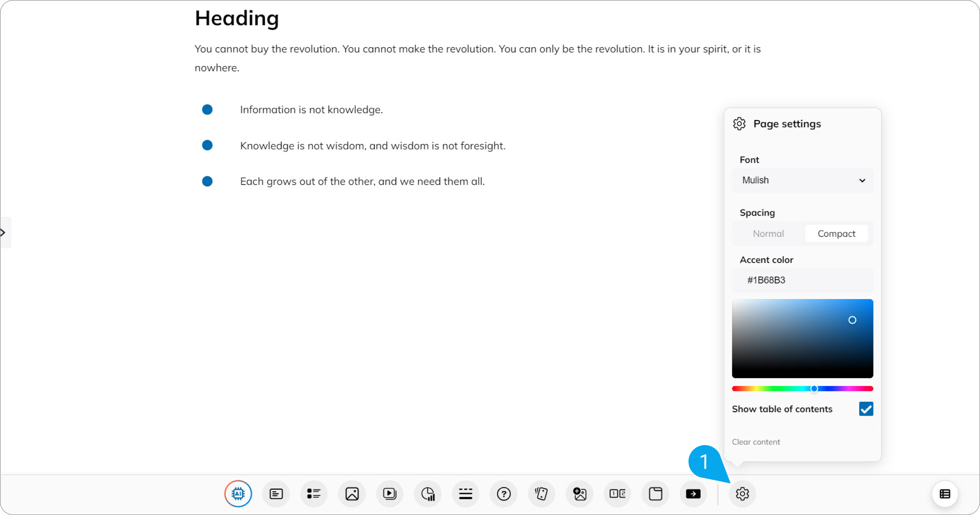Toggle the page settings gear in toolbar

coord(742,494)
